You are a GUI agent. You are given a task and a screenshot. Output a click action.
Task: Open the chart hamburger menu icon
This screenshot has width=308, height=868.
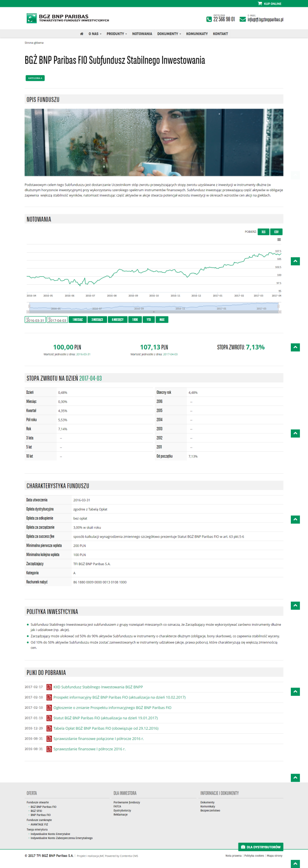pos(279,240)
